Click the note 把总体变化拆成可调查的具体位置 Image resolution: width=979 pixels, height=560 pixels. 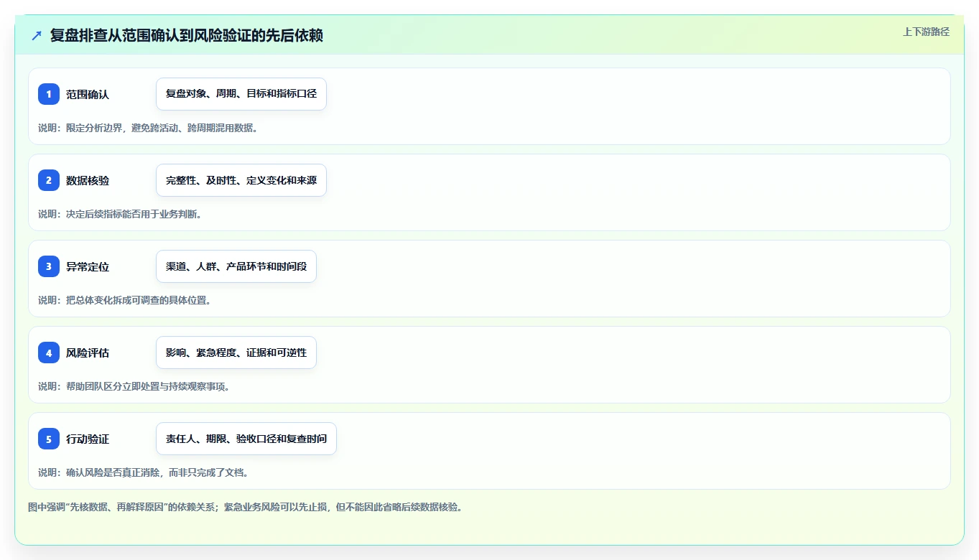coord(125,300)
